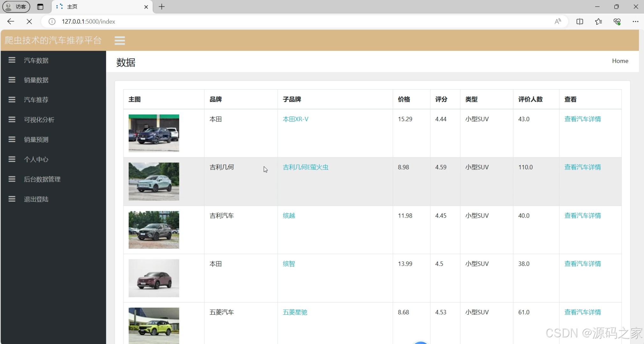
Task: Select 后台数据管理 sidebar item
Action: point(42,179)
